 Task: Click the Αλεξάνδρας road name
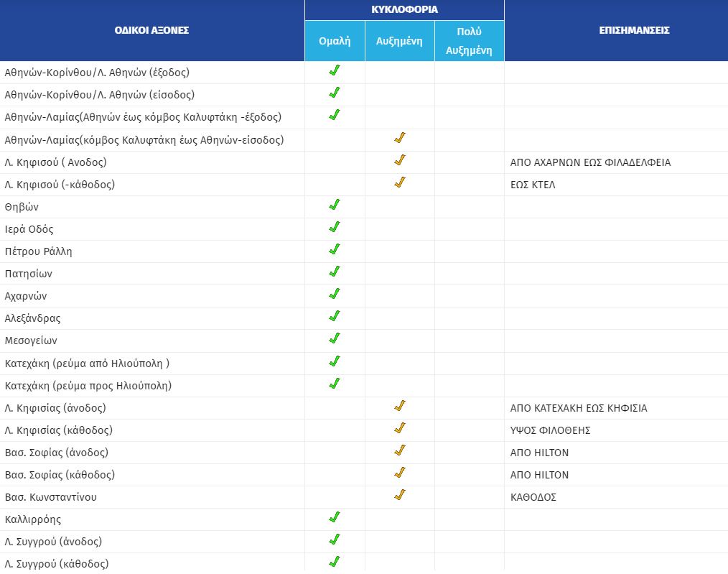(32, 318)
